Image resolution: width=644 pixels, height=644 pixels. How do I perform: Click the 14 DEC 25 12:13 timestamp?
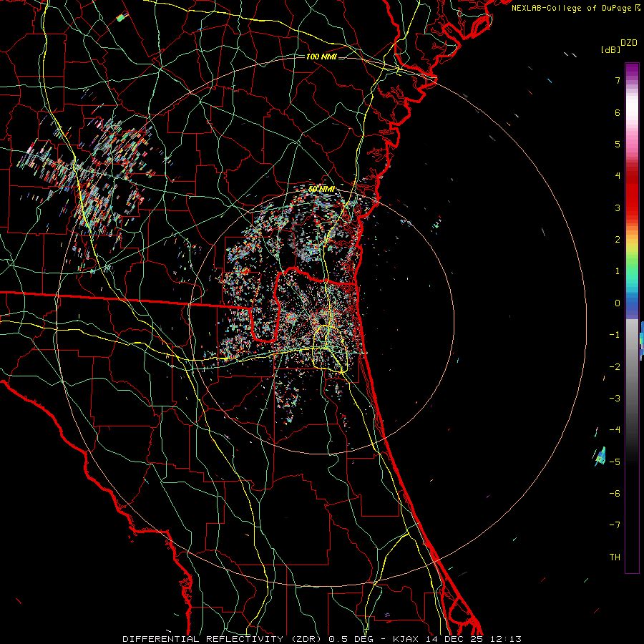click(x=472, y=639)
